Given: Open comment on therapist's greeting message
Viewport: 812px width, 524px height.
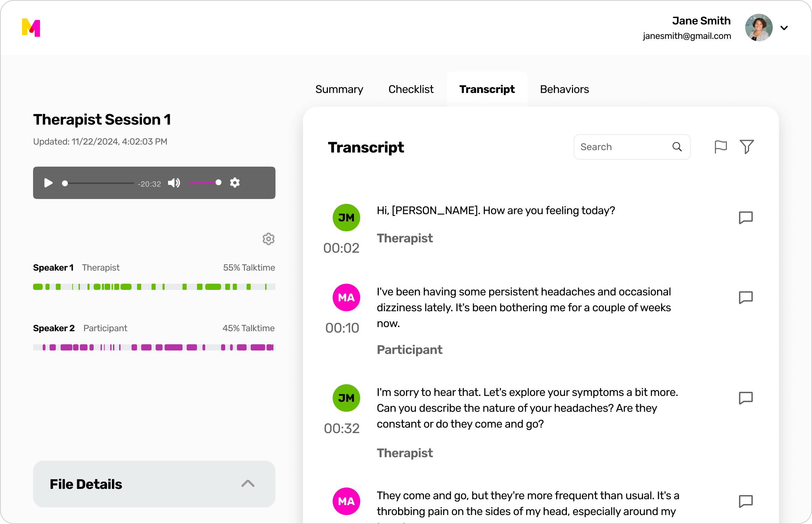Looking at the screenshot, I should click(746, 217).
